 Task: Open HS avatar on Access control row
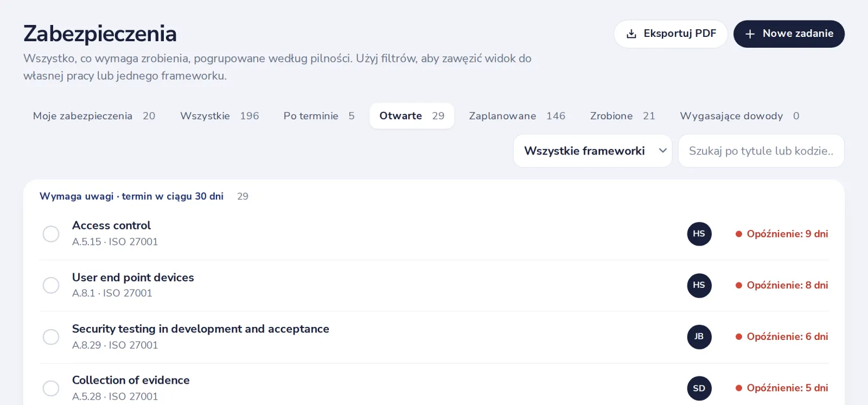(x=699, y=234)
